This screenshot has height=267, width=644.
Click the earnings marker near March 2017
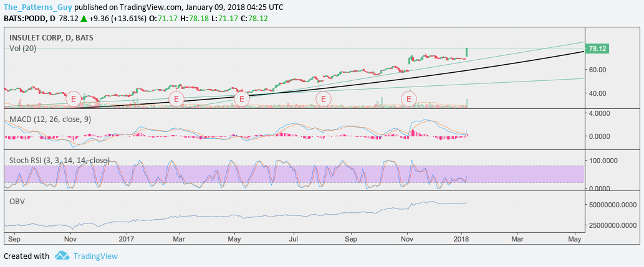pos(176,99)
